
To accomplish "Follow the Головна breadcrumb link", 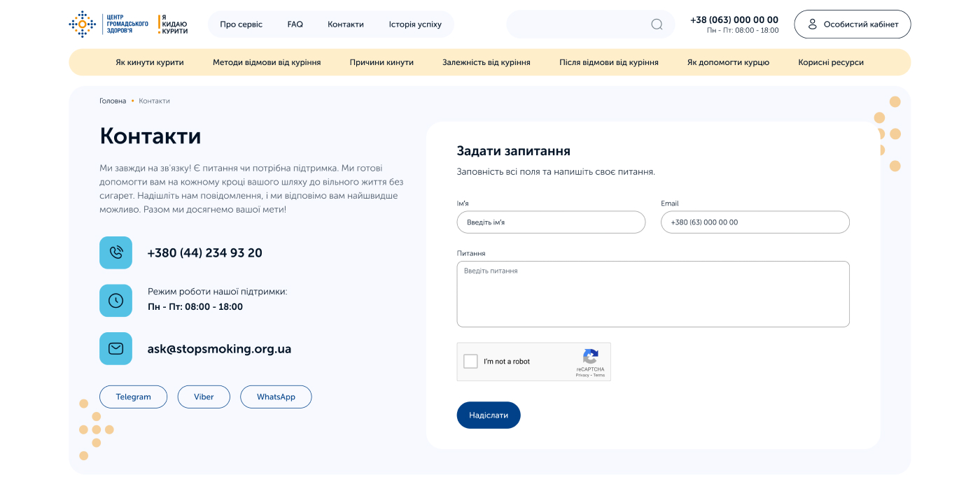I will (x=113, y=101).
